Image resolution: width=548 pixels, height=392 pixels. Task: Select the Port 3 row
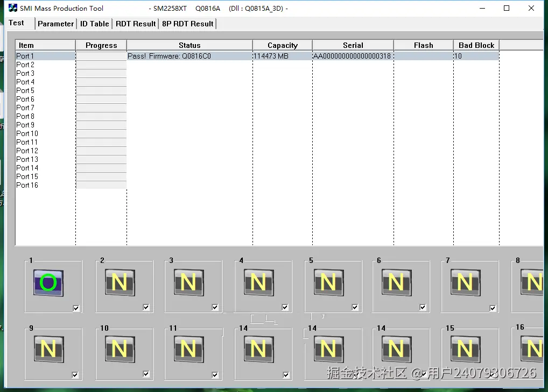tap(25, 73)
